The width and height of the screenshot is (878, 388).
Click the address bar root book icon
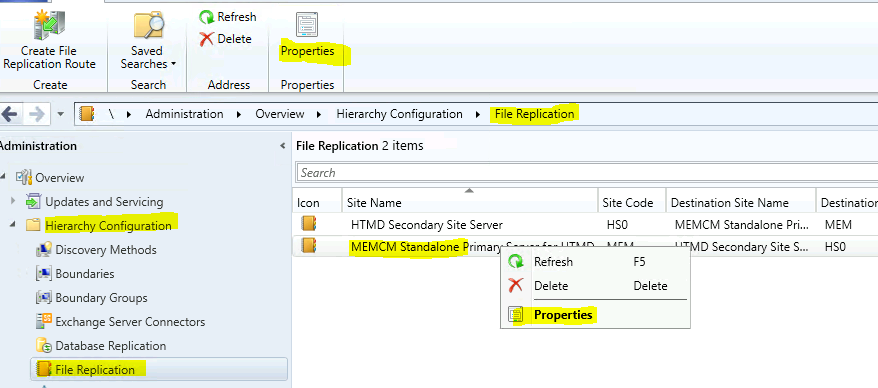87,114
